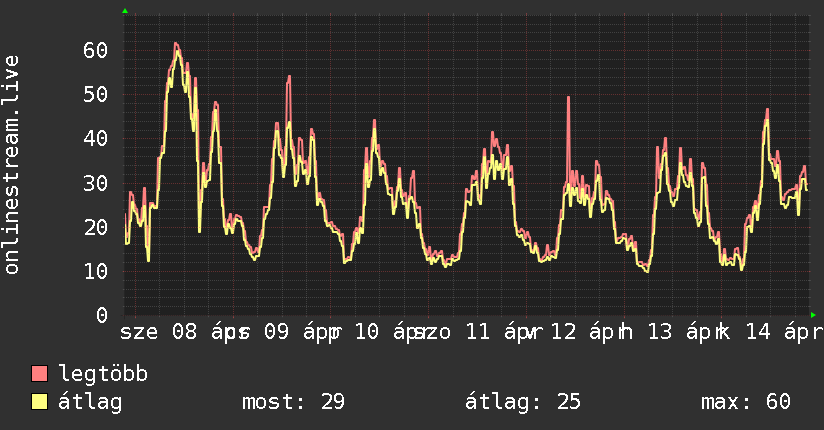824x430 pixels.
Task: Click the 60 label on the y-axis
Action: 95,50
